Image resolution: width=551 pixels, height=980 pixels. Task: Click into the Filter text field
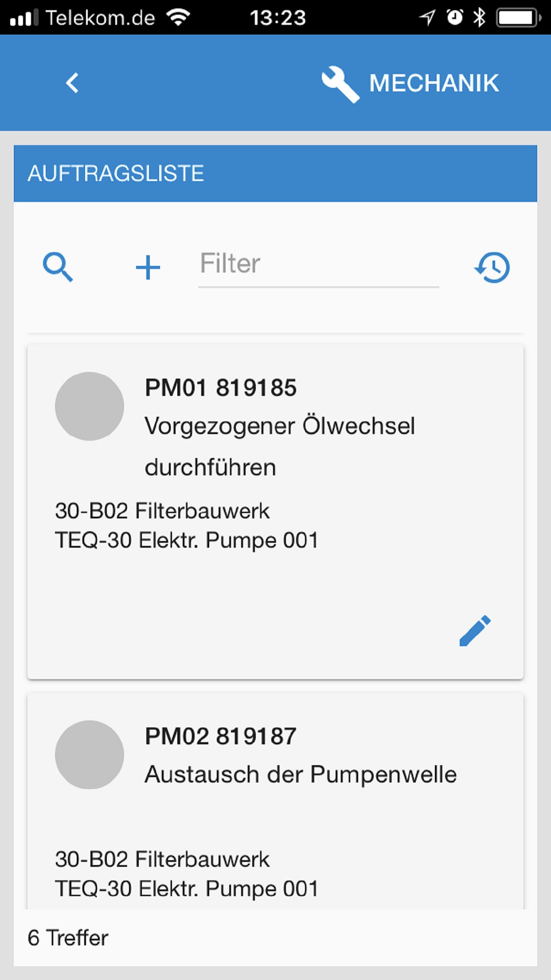(318, 264)
